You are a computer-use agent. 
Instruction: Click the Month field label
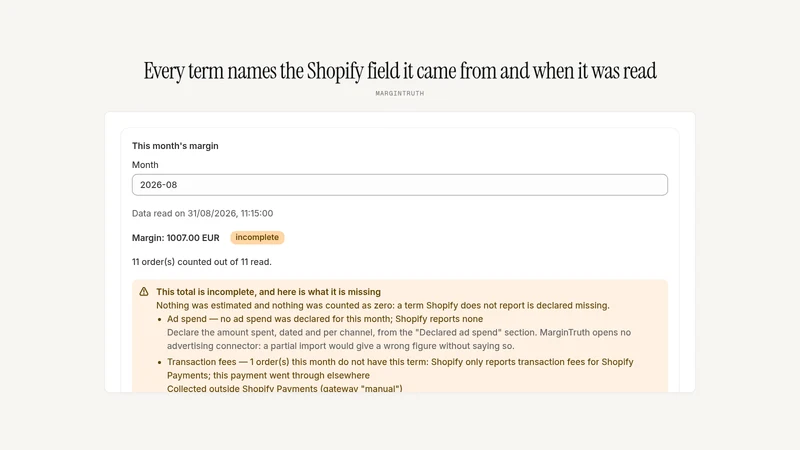tap(145, 165)
